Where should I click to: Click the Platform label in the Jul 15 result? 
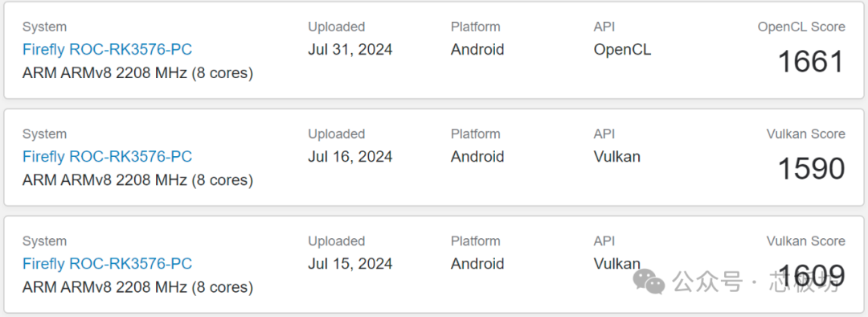point(476,241)
